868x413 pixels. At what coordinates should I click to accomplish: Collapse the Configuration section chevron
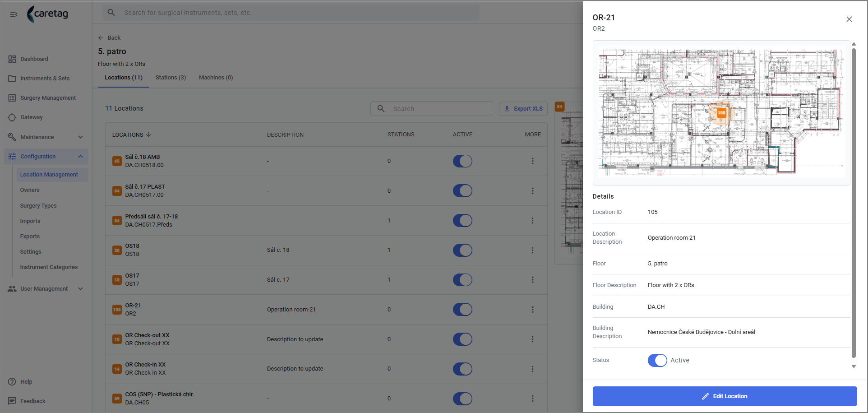click(80, 157)
